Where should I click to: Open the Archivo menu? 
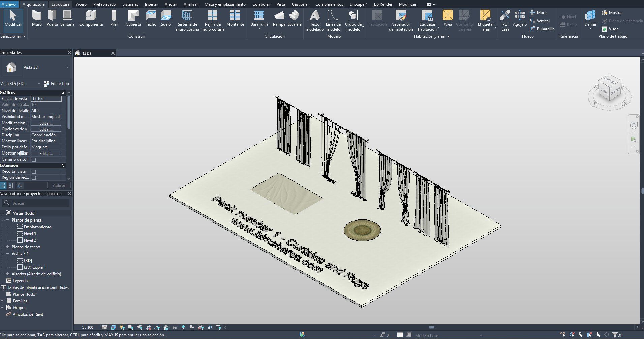(8, 4)
